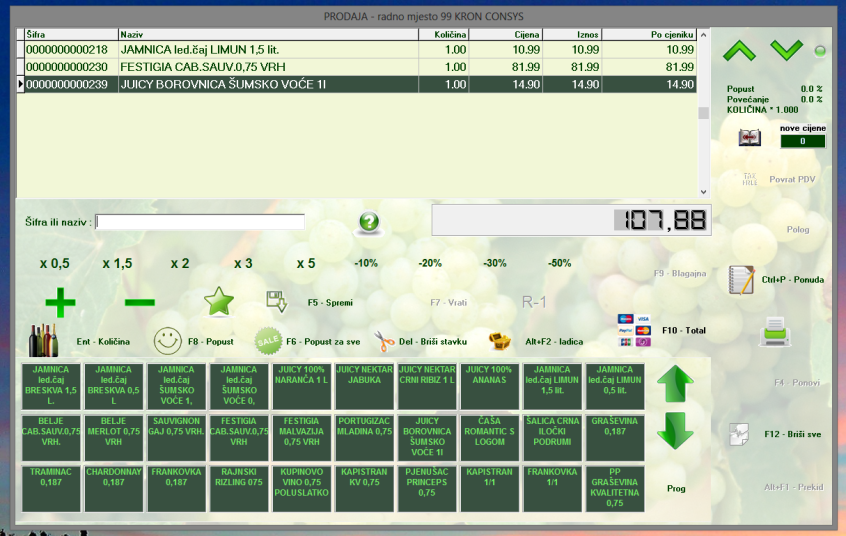Screen dimensions: 846x536
Task: Click the wine bottles quantity icon
Action: (43, 341)
